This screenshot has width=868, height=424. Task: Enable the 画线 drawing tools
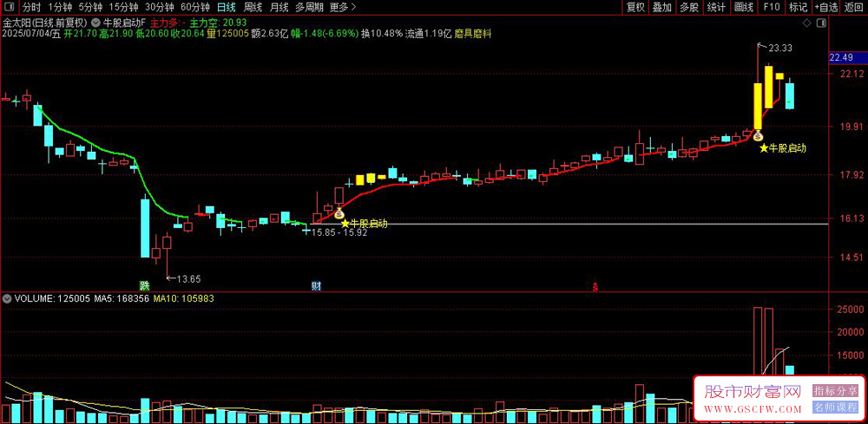(x=743, y=7)
